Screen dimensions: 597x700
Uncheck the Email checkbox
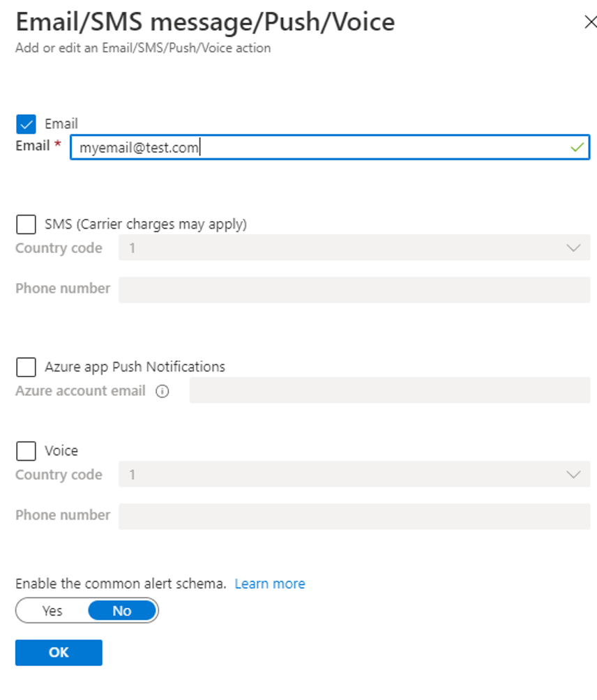click(x=26, y=124)
